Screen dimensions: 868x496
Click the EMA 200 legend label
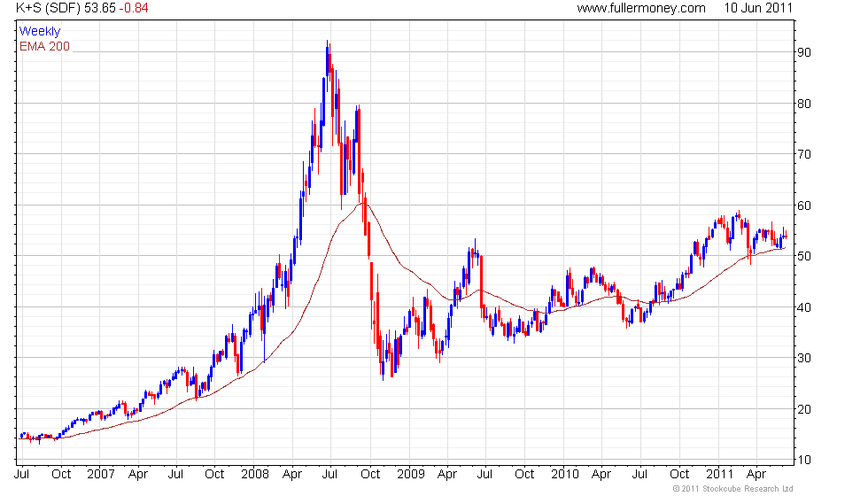[x=44, y=46]
